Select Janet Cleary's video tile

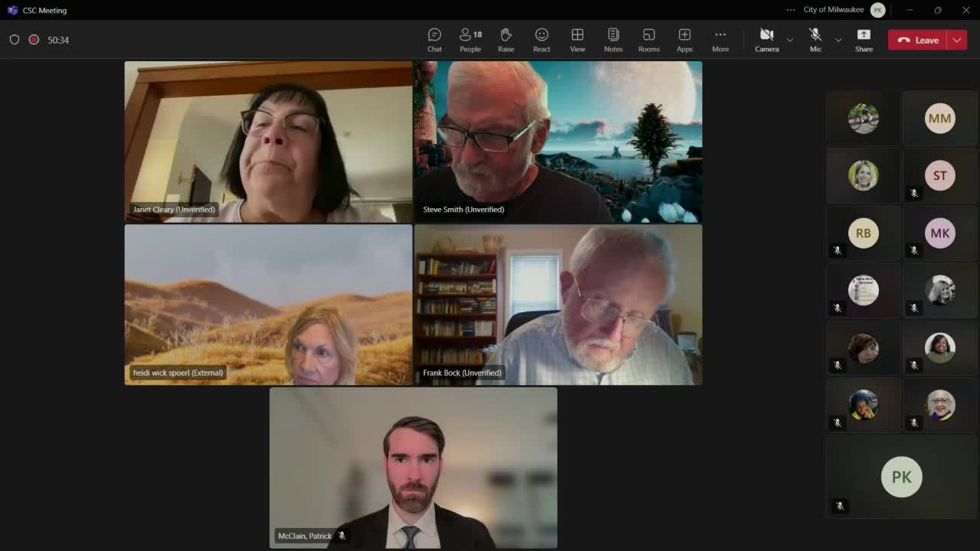click(x=269, y=142)
